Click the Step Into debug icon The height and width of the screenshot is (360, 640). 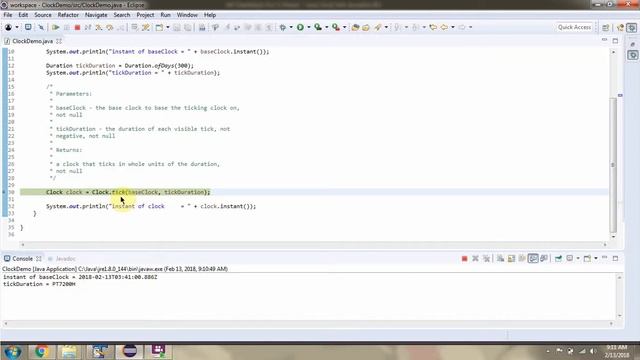point(99,27)
